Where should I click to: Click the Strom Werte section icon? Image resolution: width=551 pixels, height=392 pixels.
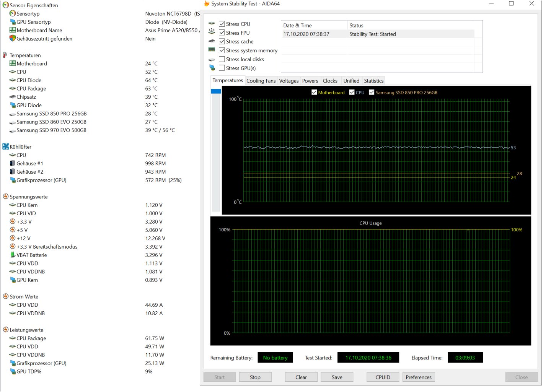[x=5, y=296]
